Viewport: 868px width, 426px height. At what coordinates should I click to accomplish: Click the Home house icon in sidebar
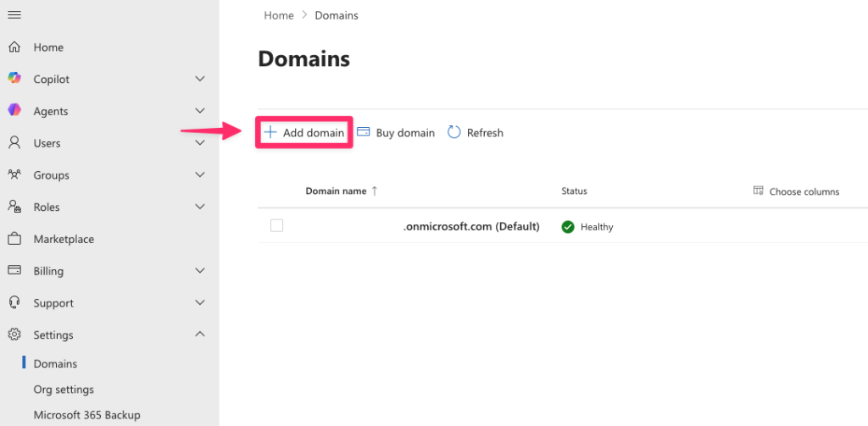click(14, 47)
